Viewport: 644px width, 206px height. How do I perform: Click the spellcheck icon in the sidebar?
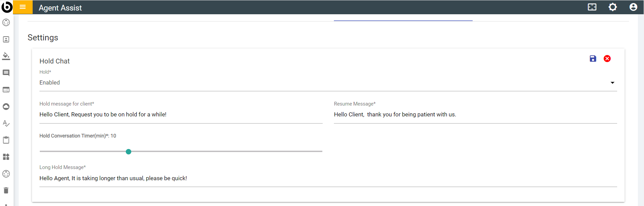tap(6, 123)
